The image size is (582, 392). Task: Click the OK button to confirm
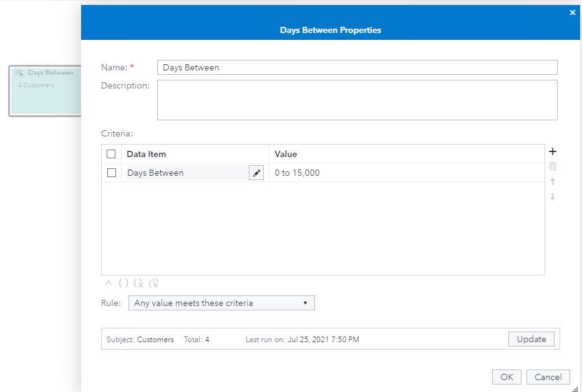tap(506, 377)
